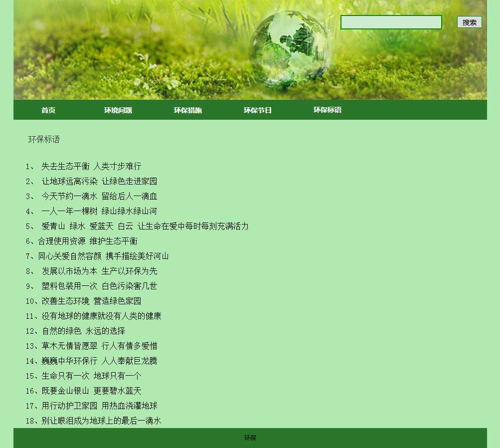The width and height of the screenshot is (500, 448).
Task: Focus the search text input box
Action: (x=391, y=22)
